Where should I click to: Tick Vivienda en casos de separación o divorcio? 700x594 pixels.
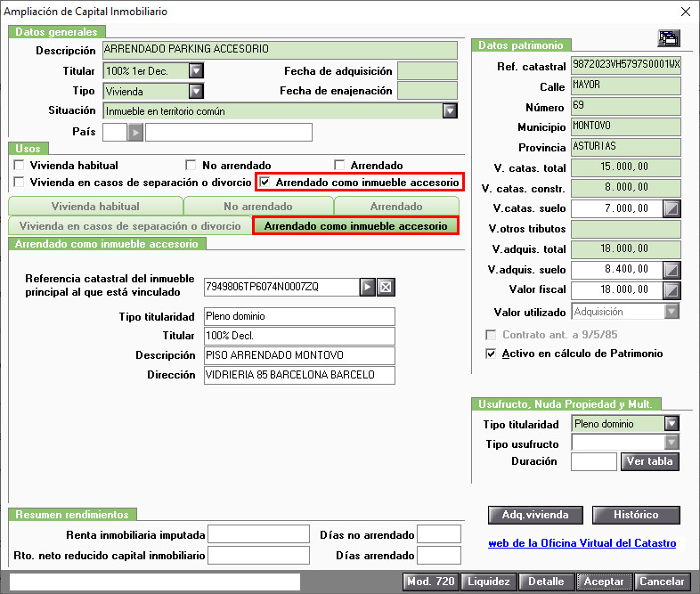[x=19, y=182]
